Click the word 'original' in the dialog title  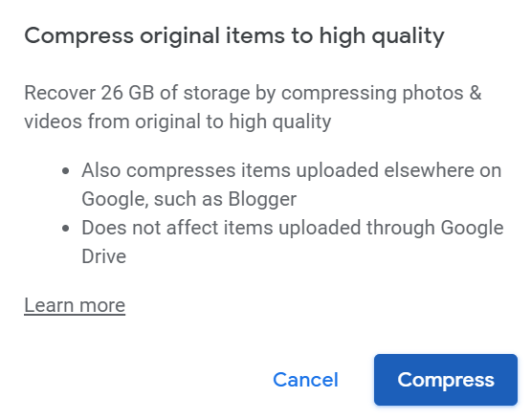coord(180,36)
